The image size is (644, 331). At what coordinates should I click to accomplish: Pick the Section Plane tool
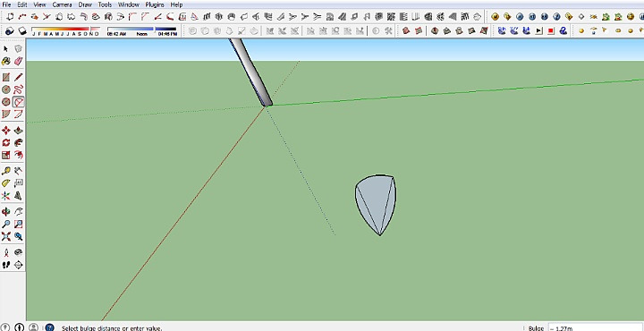[x=18, y=265]
